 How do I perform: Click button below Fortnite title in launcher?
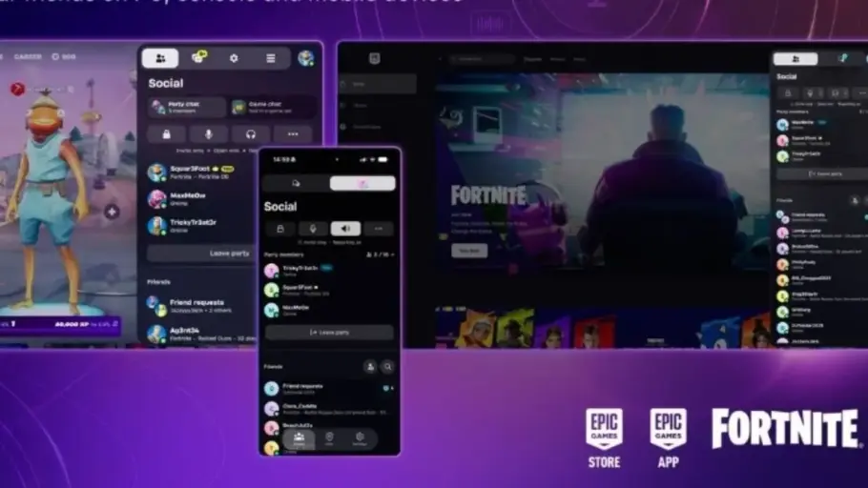(469, 251)
